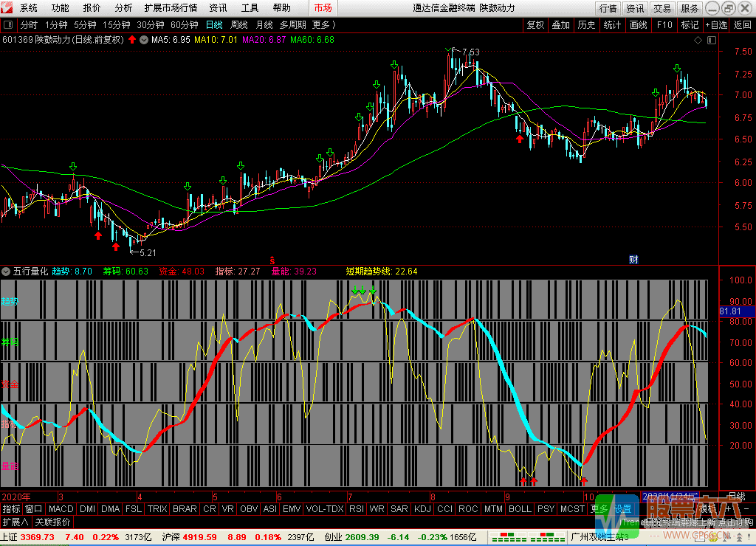Click the 沪深 4919.59 index in status bar

[x=189, y=537]
